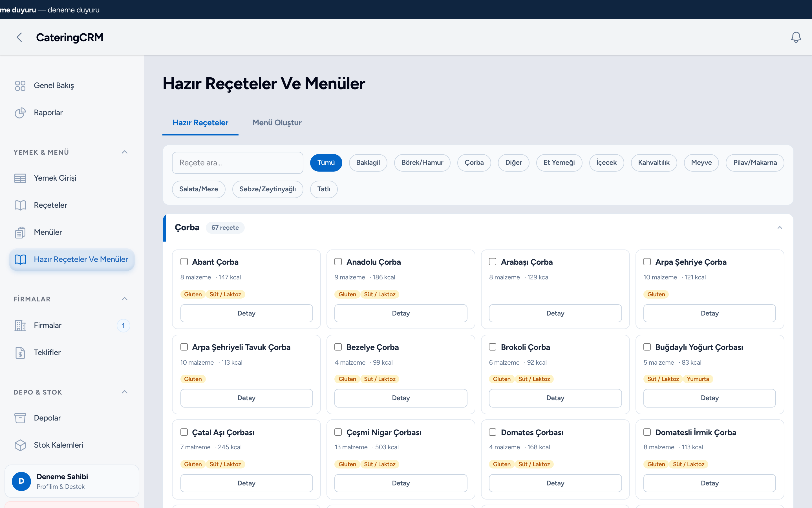Image resolution: width=812 pixels, height=508 pixels.
Task: Tick the Arpa Şehriye Çorba checkbox
Action: click(x=647, y=262)
